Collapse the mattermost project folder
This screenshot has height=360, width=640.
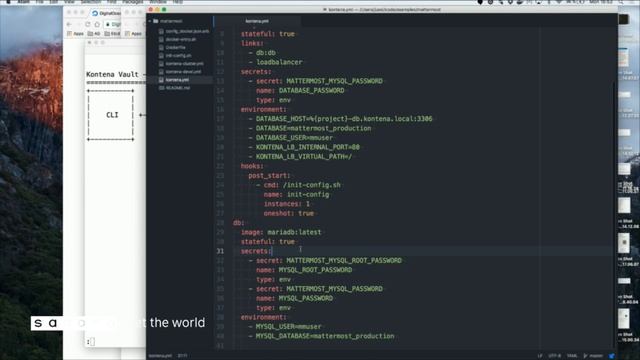coord(150,21)
